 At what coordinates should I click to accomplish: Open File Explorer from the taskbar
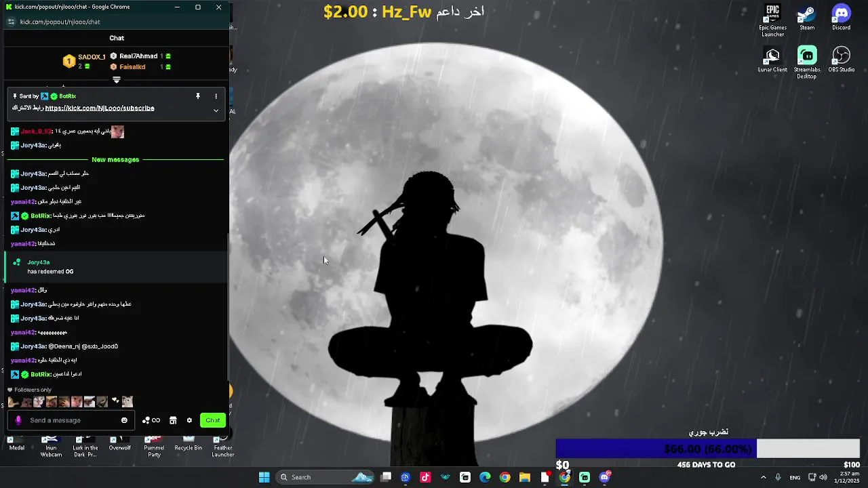tap(525, 477)
